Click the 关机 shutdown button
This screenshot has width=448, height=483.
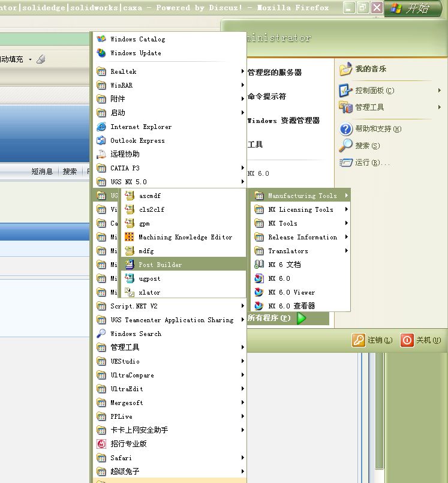click(421, 340)
